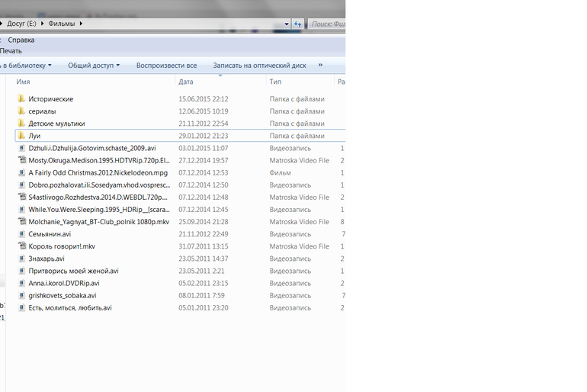Click the Печать menu entry
This screenshot has height=392, width=587.
pos(11,50)
